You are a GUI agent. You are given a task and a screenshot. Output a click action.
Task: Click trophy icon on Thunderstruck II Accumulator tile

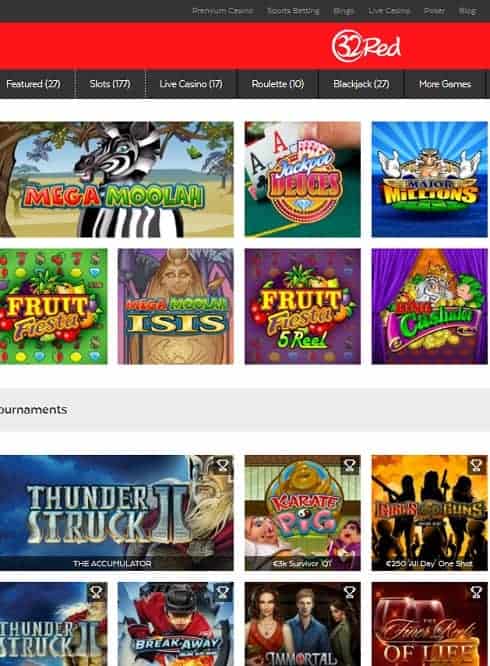click(x=223, y=466)
